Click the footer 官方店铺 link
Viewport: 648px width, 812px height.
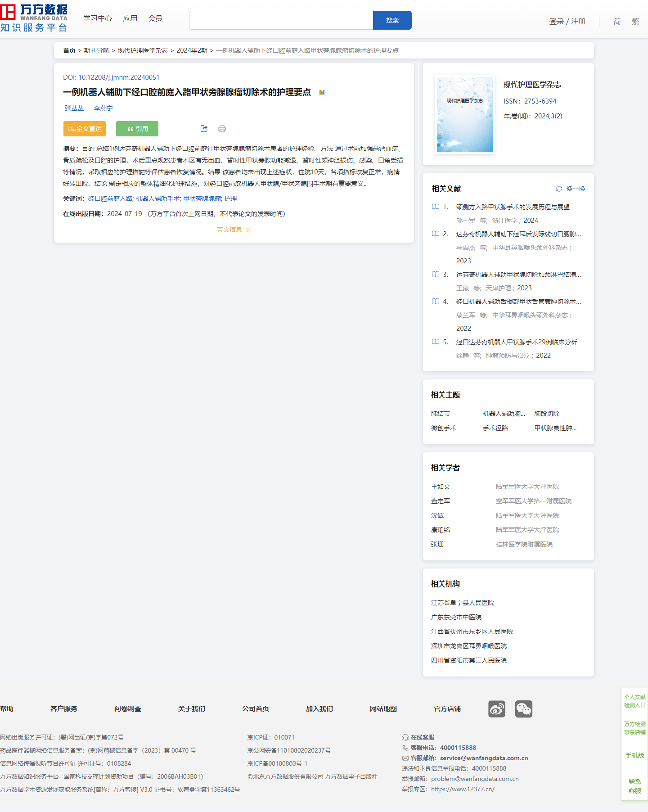[447, 709]
